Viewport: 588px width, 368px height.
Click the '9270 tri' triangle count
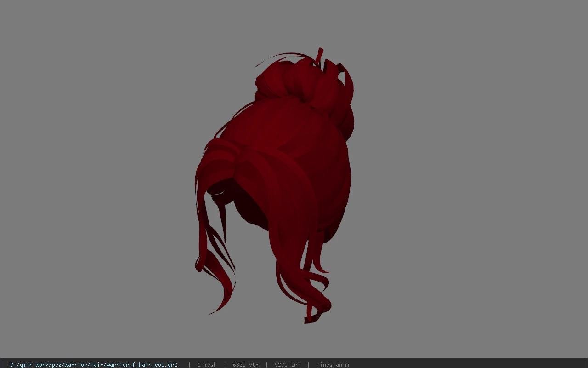pos(287,365)
